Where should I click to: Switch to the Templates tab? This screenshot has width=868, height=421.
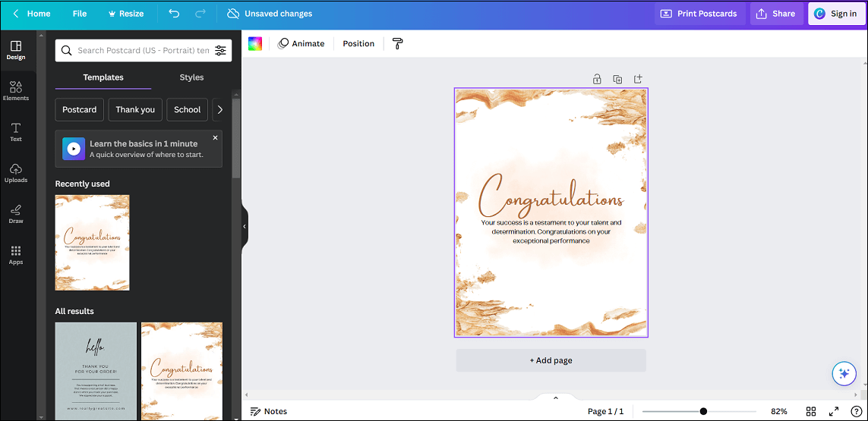tap(103, 77)
